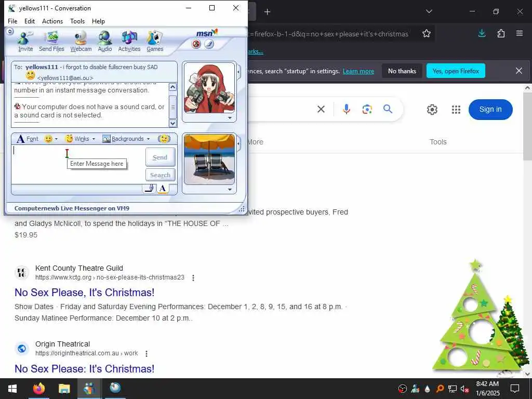Switch to handwriting input mode
Viewport: 532px width, 399px height.
[149, 189]
